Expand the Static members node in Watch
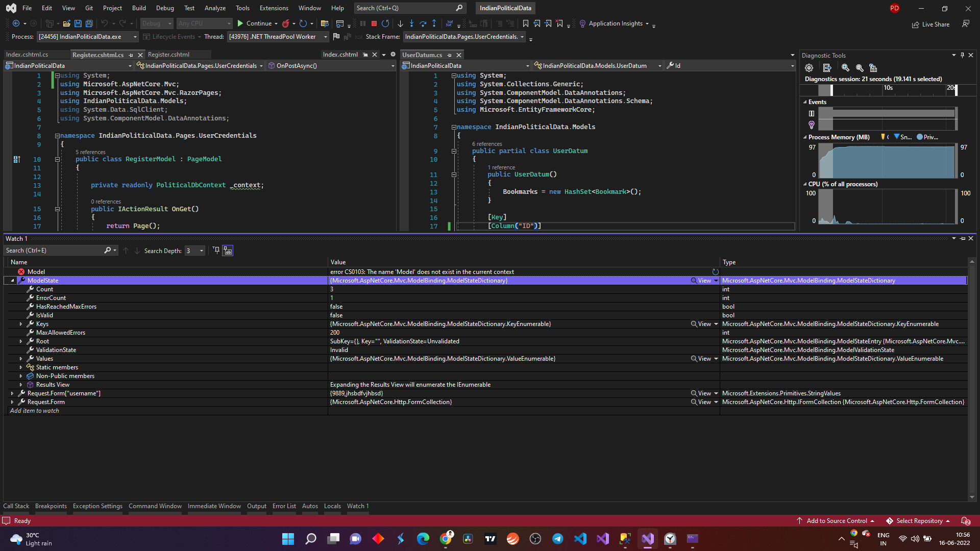Viewport: 980px width, 551px height. pyautogui.click(x=21, y=367)
